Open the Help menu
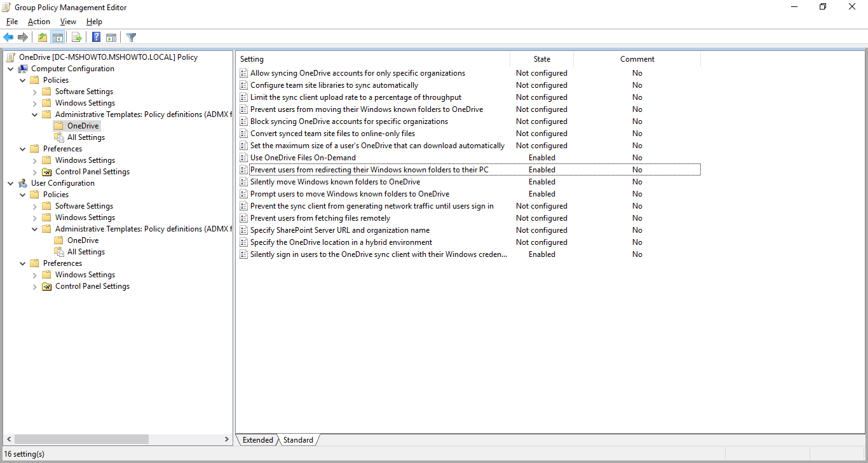868x463 pixels. click(94, 22)
